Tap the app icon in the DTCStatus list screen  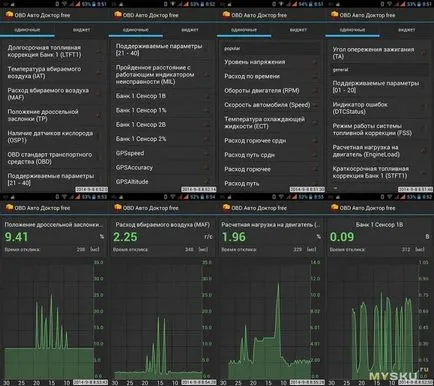pyautogui.click(x=334, y=15)
